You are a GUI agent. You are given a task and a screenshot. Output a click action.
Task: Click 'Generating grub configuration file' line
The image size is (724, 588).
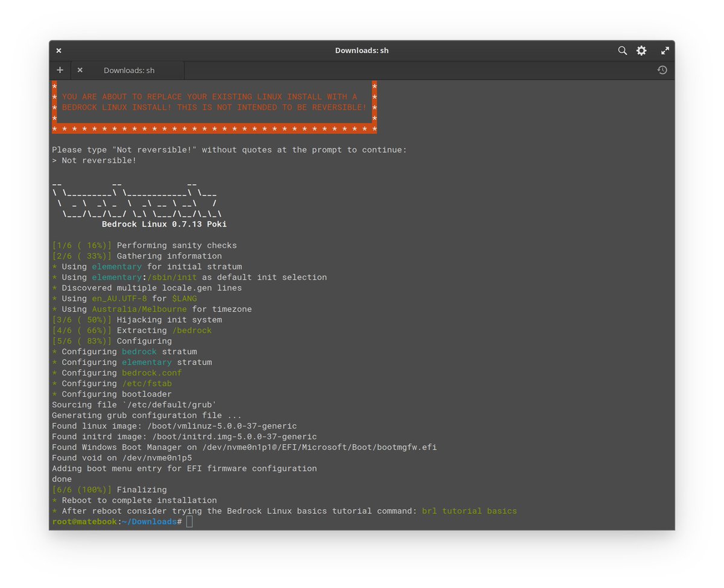coord(147,416)
